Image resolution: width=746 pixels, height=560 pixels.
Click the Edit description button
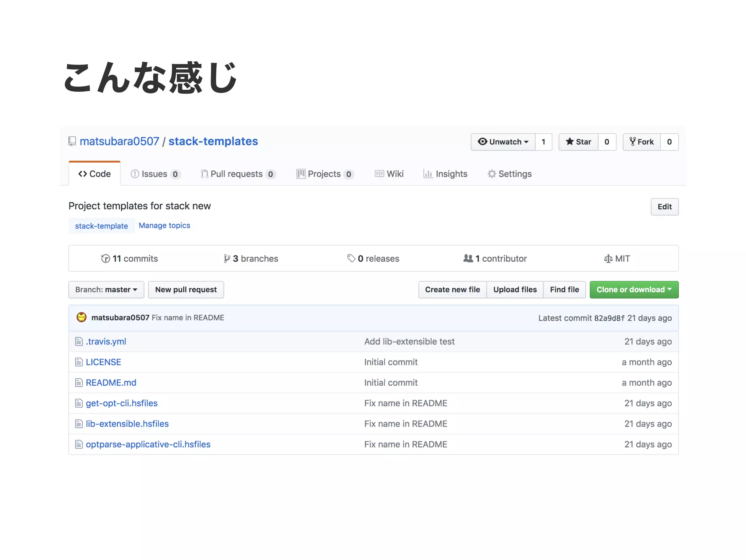click(664, 207)
